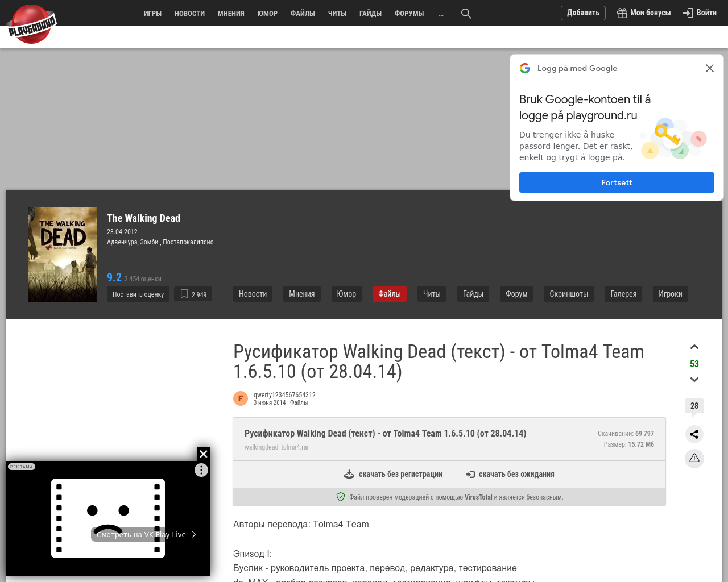
Task: Switch to the game Читы tab
Action: (432, 294)
